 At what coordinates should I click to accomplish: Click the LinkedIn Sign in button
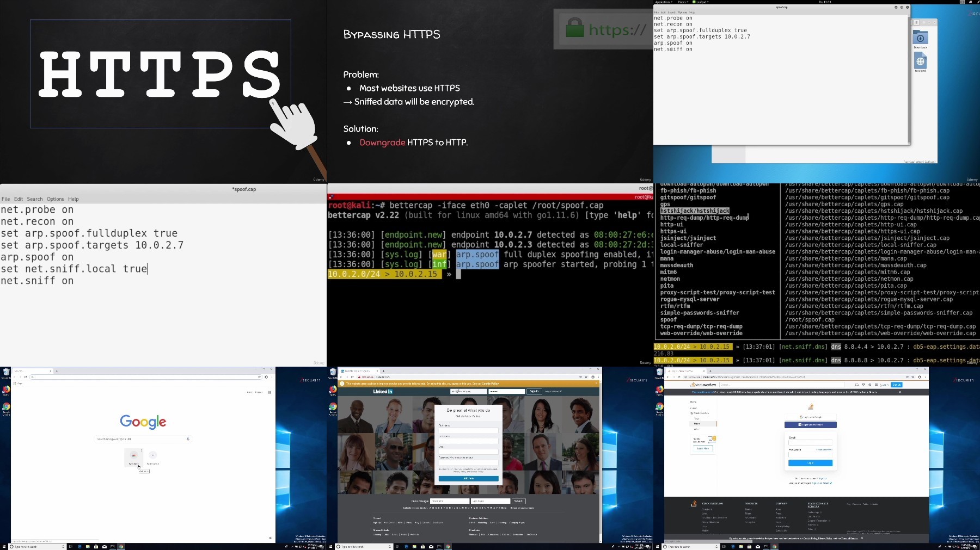click(534, 391)
